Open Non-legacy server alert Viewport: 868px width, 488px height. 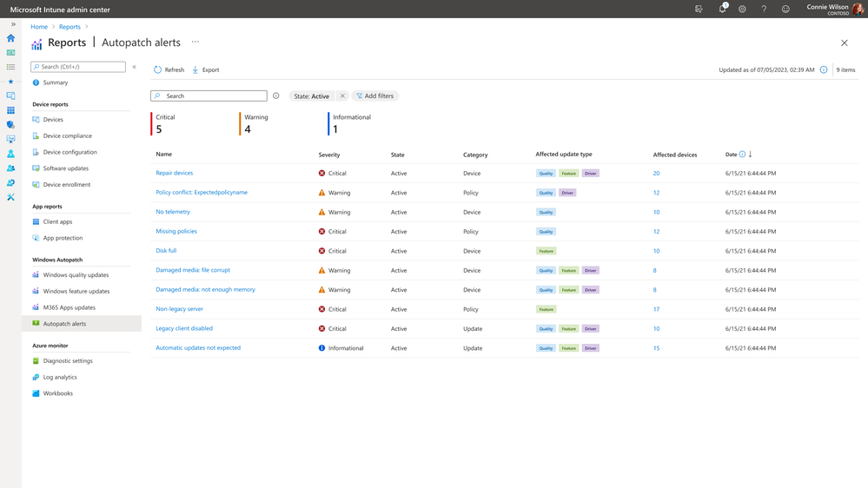click(x=179, y=309)
